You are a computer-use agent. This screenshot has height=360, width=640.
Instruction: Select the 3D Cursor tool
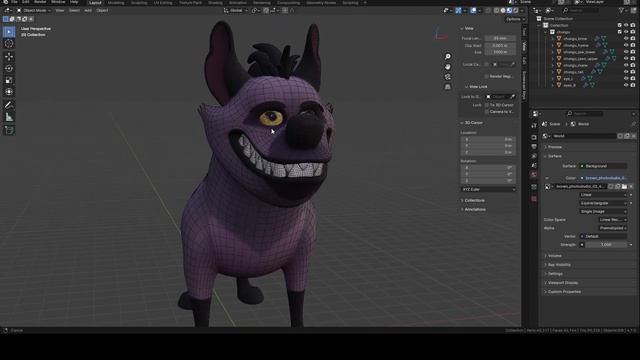9,44
